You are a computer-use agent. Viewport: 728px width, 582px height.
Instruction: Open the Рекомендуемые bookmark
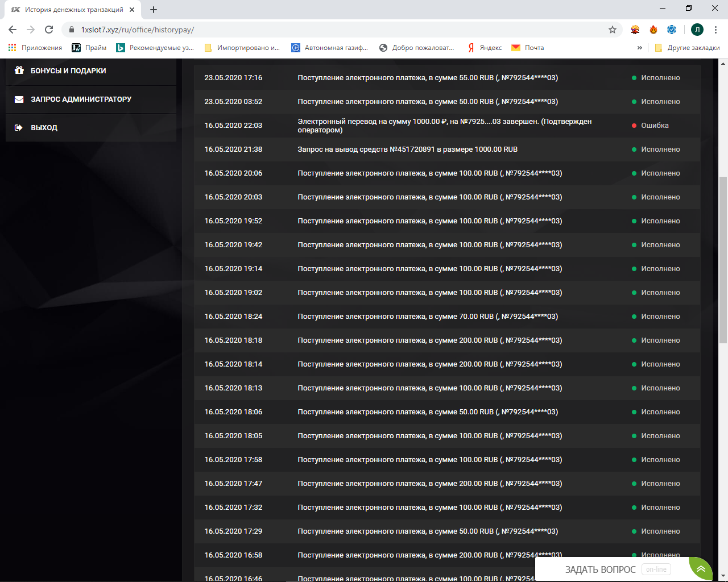coord(155,48)
